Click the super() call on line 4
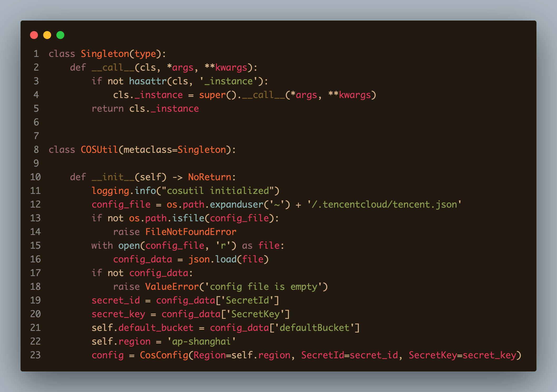 (x=212, y=95)
